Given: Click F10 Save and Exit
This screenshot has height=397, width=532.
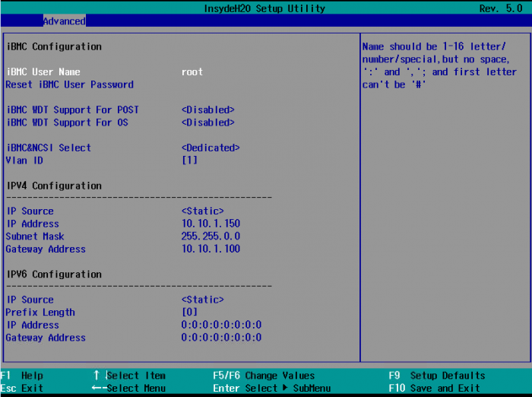Looking at the screenshot, I should (434, 388).
